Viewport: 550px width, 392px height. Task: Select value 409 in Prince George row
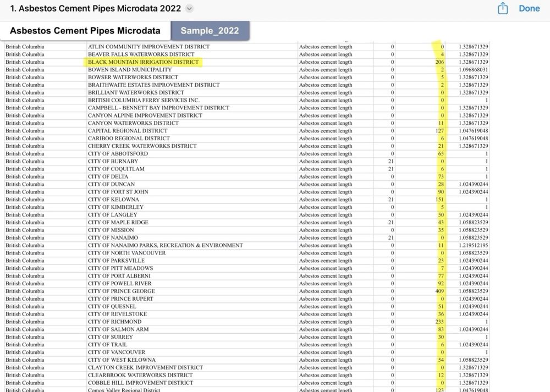(x=439, y=291)
